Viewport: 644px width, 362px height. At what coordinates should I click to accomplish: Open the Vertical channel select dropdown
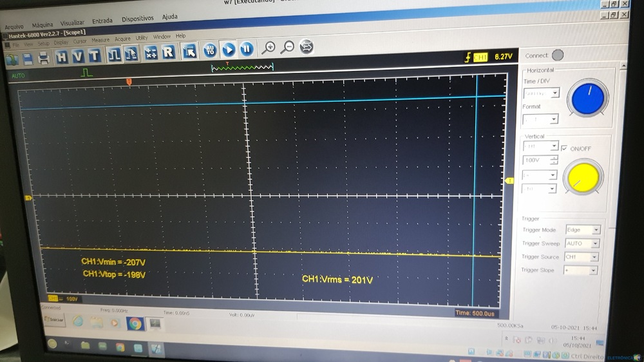click(x=540, y=146)
